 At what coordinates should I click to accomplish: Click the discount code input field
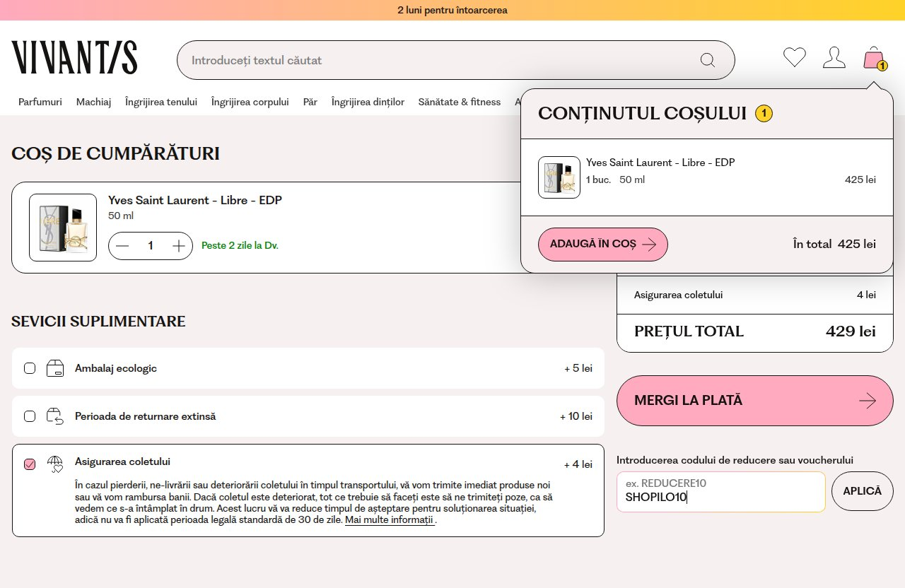pos(721,492)
